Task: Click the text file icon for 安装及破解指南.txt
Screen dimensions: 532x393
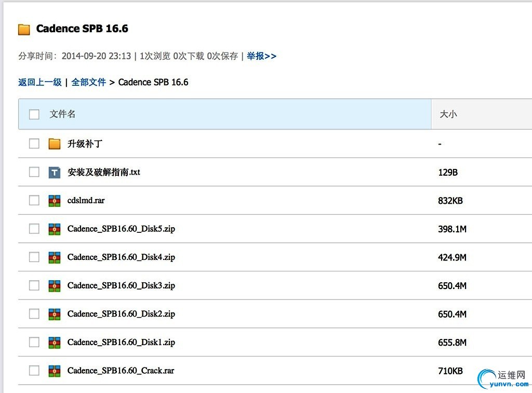Action: [55, 172]
